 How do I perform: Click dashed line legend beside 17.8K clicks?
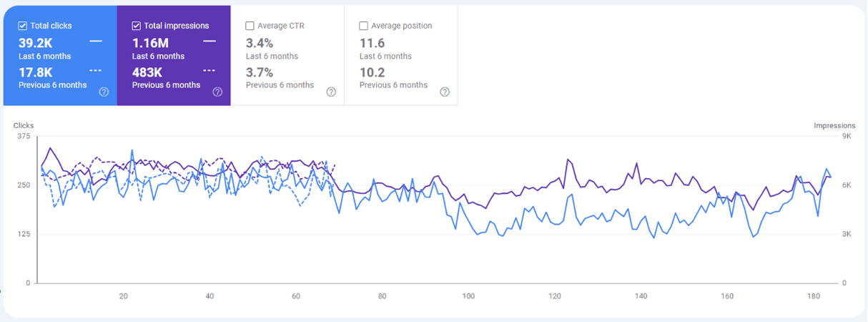(x=96, y=70)
